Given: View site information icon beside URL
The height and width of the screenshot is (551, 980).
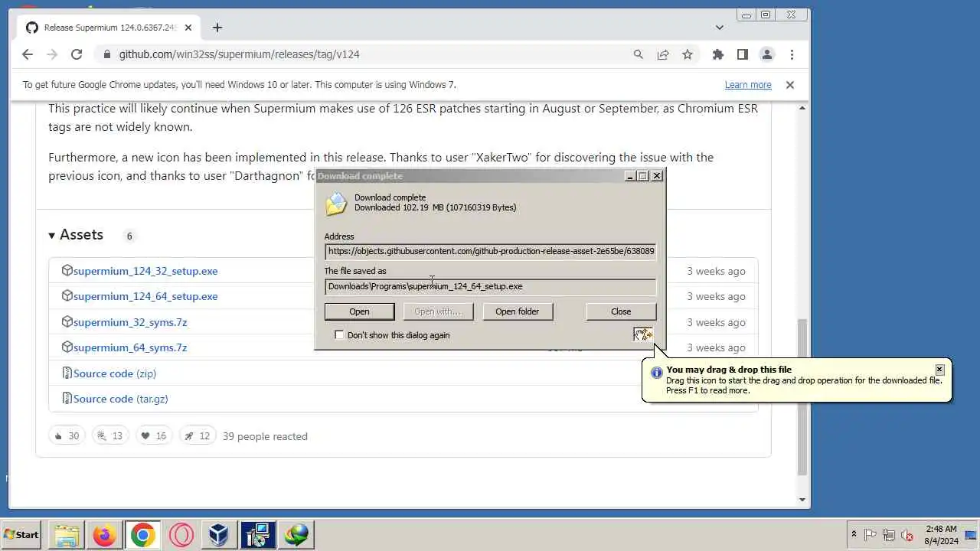Looking at the screenshot, I should tap(106, 54).
